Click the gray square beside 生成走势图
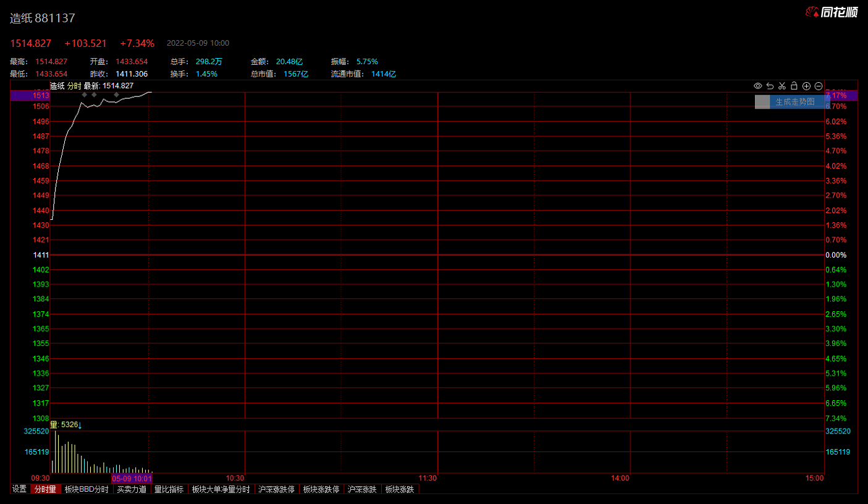The width and height of the screenshot is (868, 504). [762, 102]
